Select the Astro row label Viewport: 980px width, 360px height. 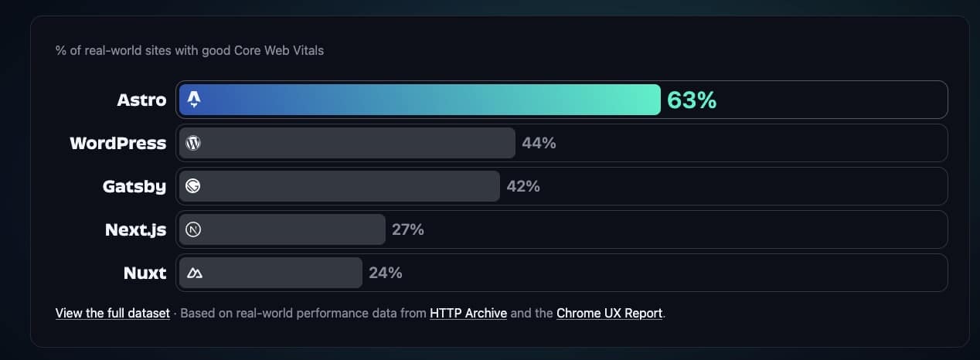[x=141, y=100]
